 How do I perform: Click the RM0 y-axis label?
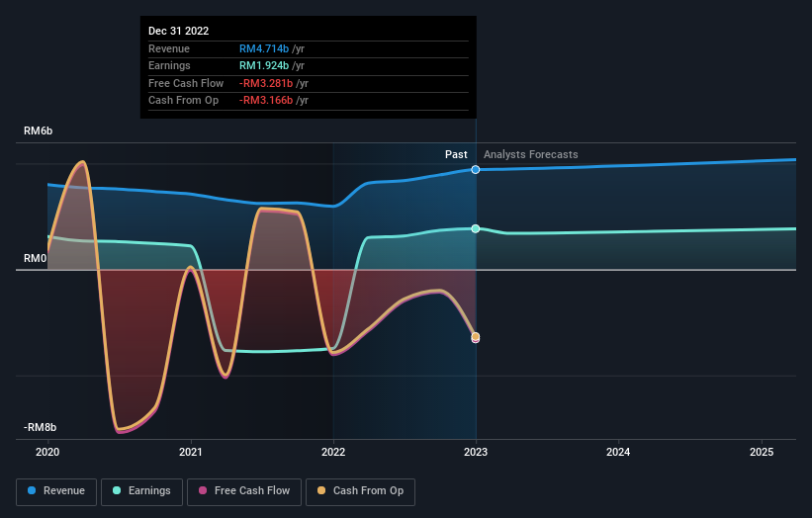tap(36, 258)
